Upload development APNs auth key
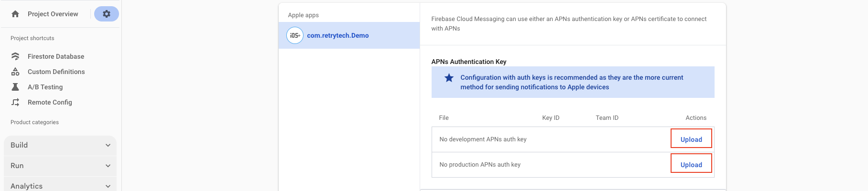 [x=691, y=139]
